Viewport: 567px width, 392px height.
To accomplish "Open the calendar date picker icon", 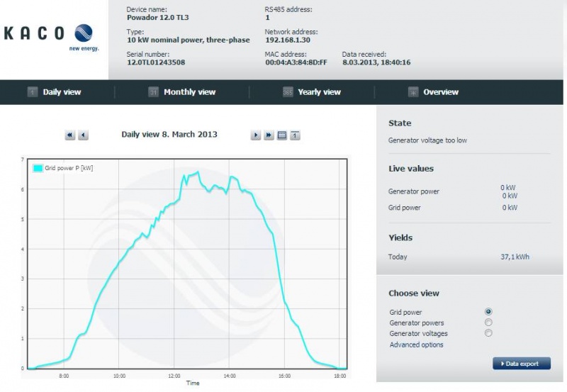I will [282, 135].
